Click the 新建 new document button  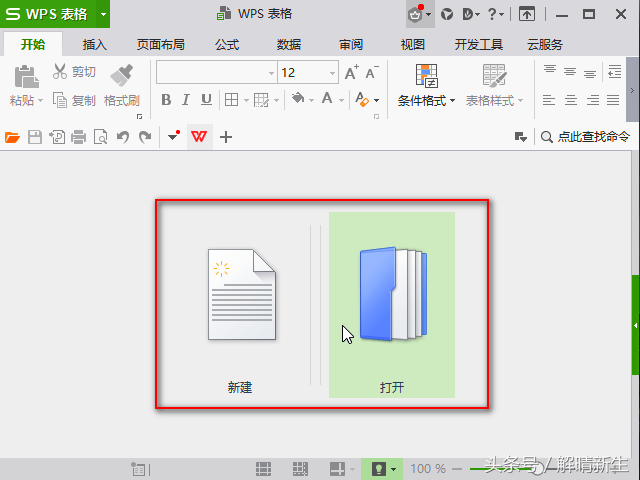(241, 304)
